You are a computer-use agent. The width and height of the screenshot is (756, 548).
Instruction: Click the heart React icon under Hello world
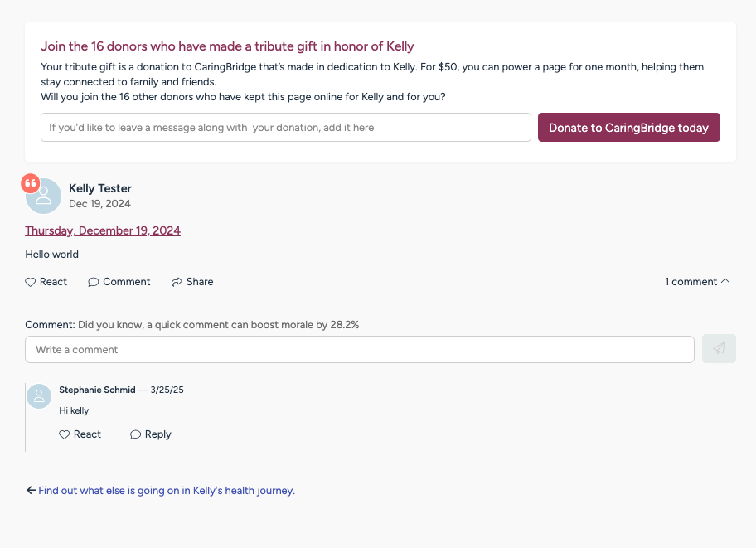point(31,282)
